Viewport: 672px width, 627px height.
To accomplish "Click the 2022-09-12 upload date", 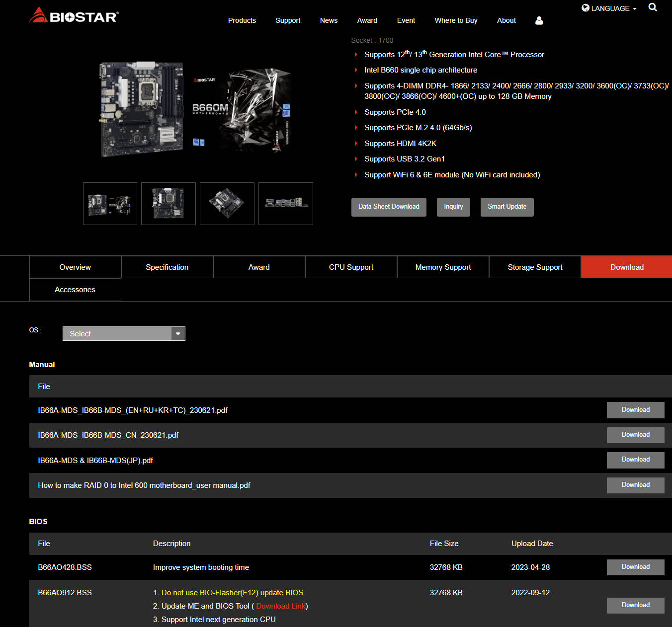I will [530, 593].
